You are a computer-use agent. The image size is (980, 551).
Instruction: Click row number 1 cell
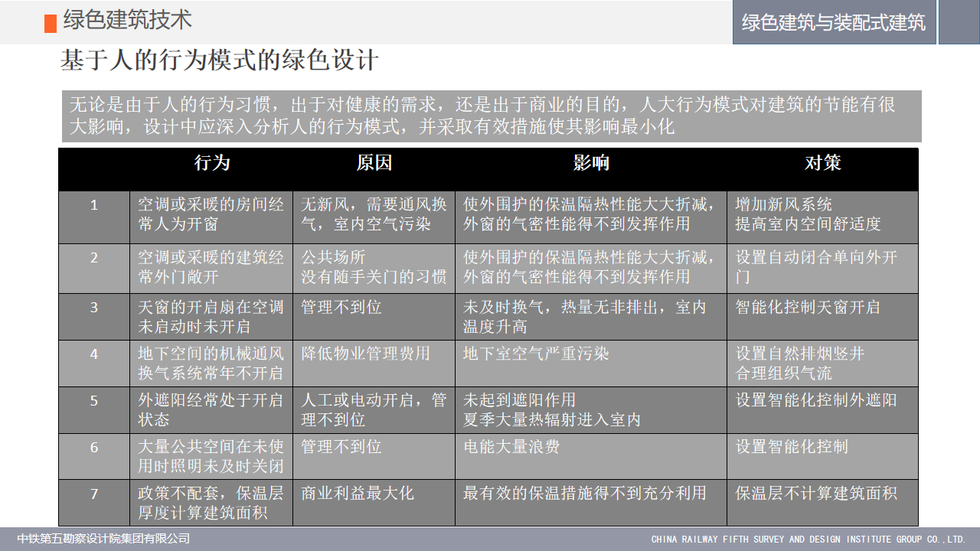coord(94,217)
